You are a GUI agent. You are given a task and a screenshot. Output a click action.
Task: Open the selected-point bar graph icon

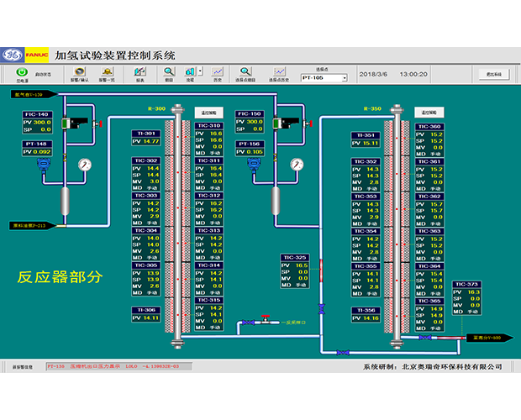(245, 71)
